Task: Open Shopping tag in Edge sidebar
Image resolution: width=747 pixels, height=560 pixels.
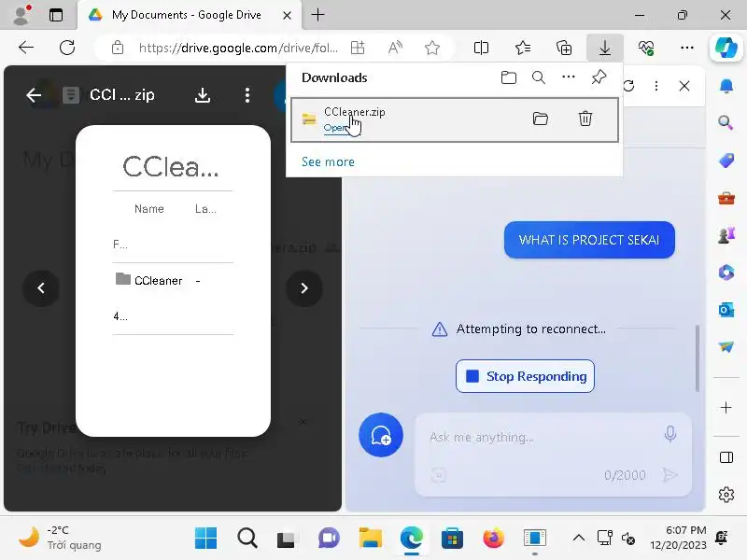Action: pos(726,160)
